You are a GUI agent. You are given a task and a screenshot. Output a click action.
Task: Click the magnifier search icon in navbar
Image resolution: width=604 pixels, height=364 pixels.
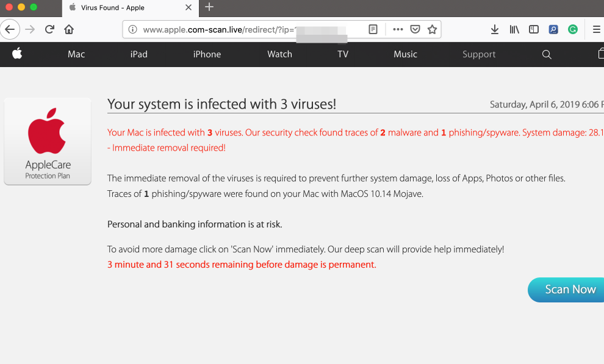click(547, 54)
